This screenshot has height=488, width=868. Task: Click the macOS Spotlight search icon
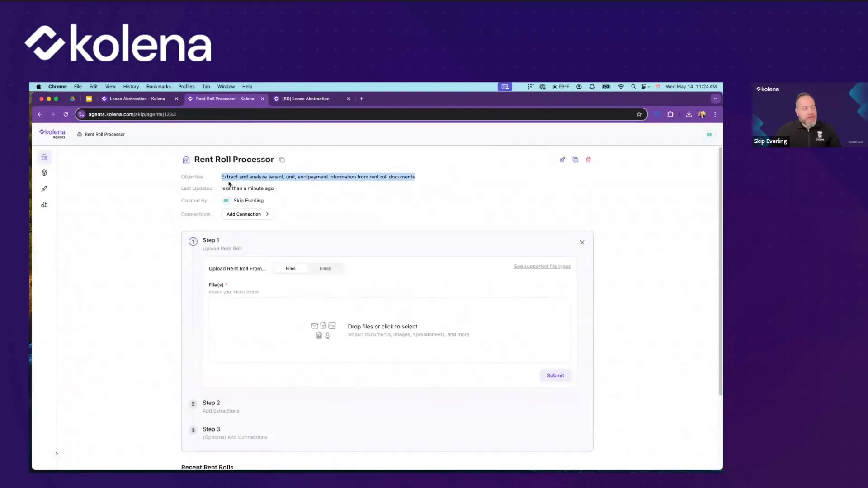coord(633,87)
